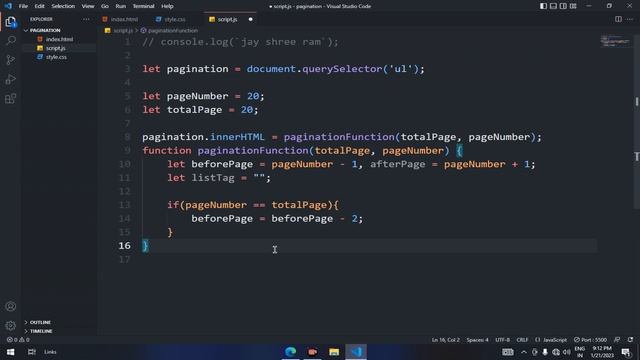This screenshot has height=360, width=640.
Task: Change line ending via CRLF item
Action: coord(522,340)
